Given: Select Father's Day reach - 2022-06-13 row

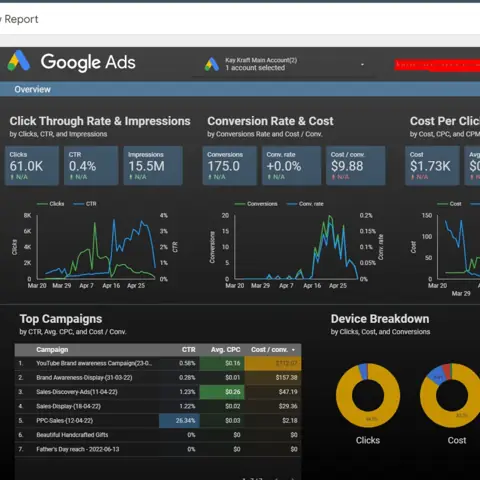Looking at the screenshot, I should [x=158, y=449].
